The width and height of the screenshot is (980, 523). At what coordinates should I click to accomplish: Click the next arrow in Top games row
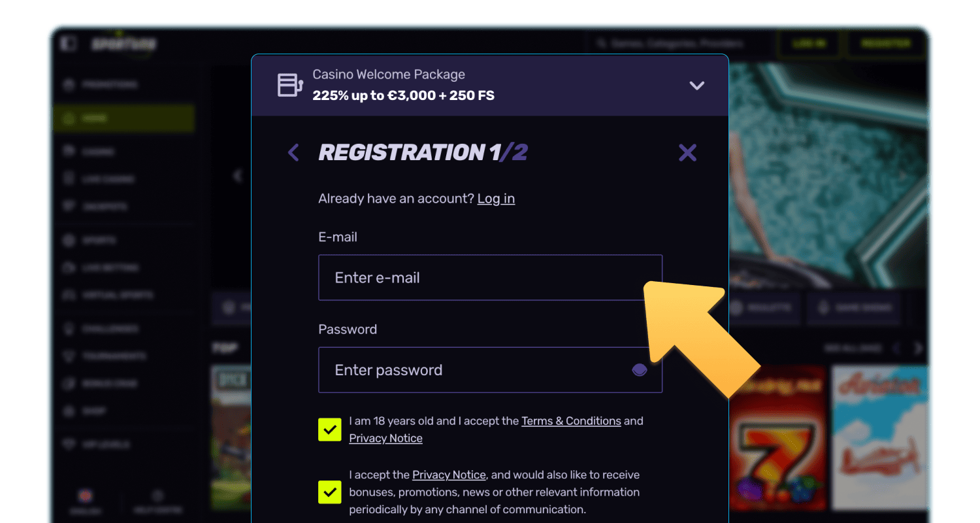click(918, 348)
